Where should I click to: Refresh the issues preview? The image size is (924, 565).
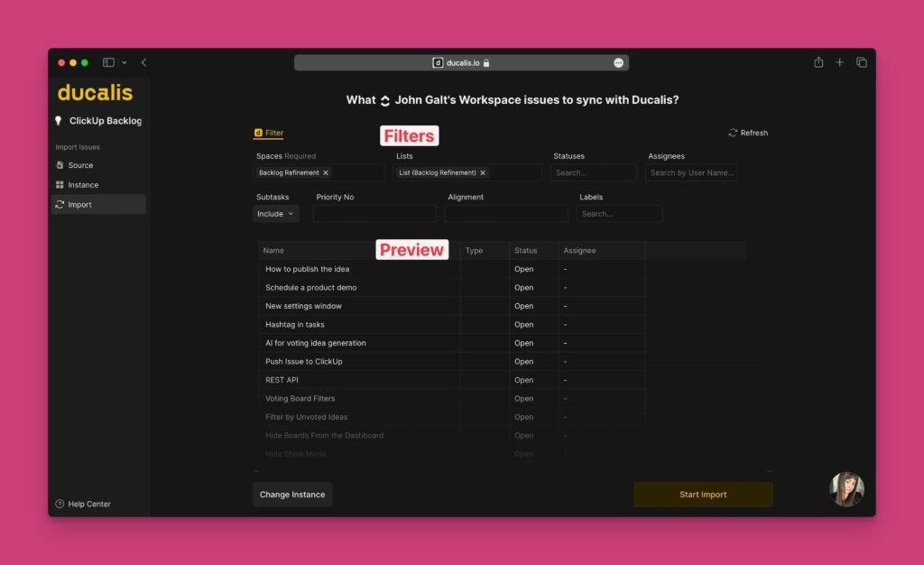[748, 133]
